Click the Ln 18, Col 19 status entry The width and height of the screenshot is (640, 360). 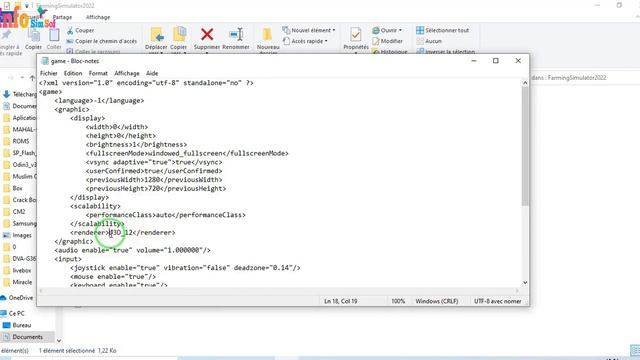pos(340,301)
